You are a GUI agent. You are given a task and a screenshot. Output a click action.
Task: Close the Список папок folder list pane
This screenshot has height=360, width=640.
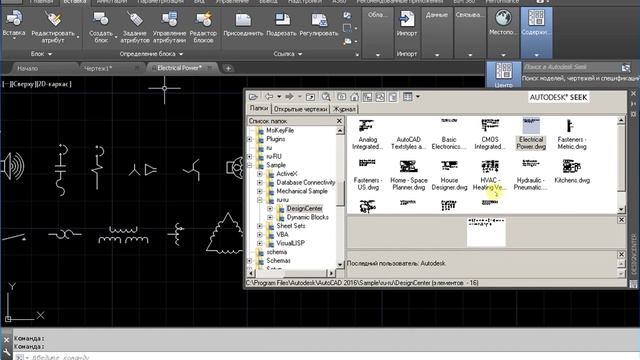(339, 121)
